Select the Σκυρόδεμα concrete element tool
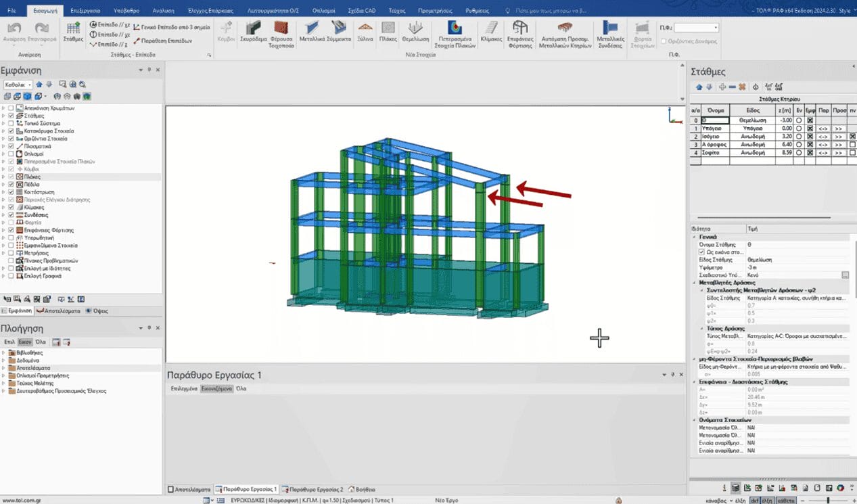Image resolution: width=857 pixels, height=504 pixels. tap(254, 31)
